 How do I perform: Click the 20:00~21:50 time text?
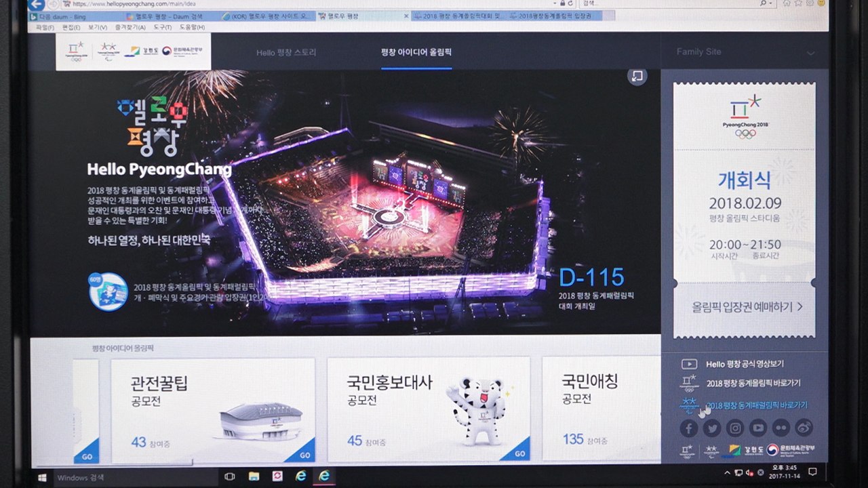point(745,245)
